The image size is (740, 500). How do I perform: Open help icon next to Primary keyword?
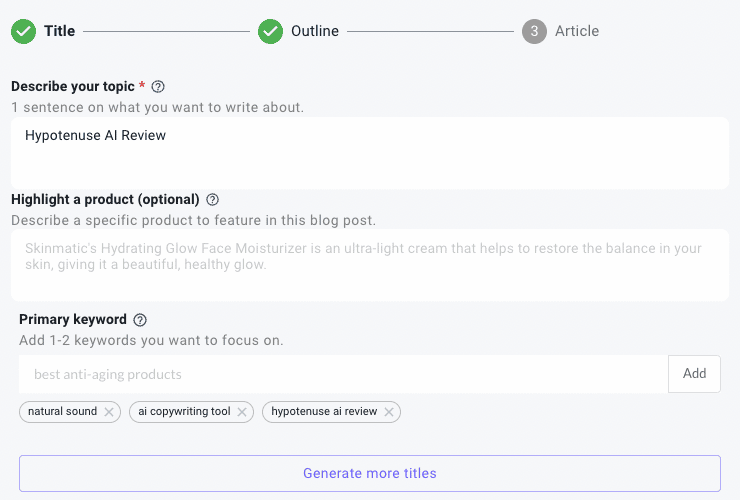(140, 320)
